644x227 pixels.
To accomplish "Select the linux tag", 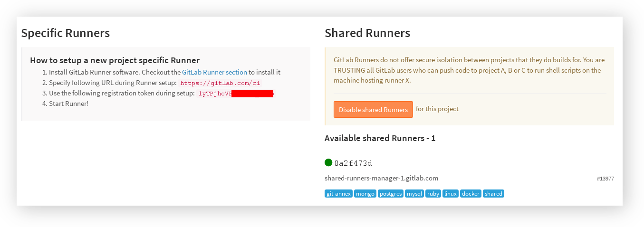I will pyautogui.click(x=451, y=194).
